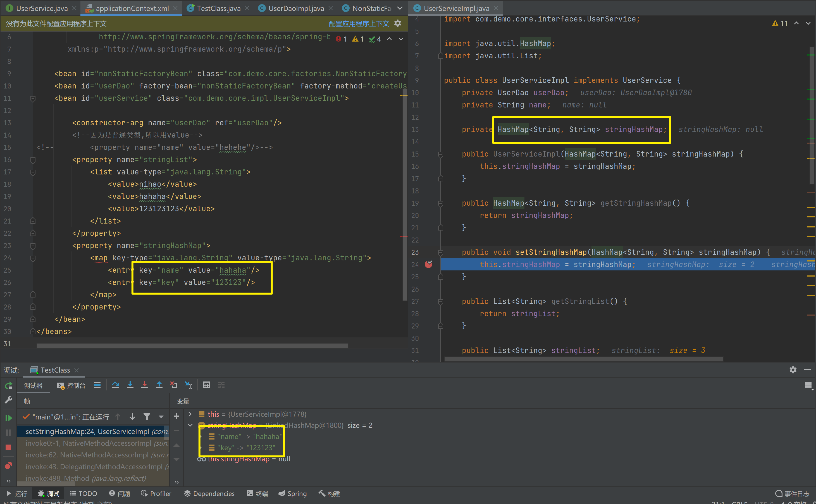Screen dimensions: 816x504
Task: Click the View Breakpoints double-dot icon
Action: point(8,466)
